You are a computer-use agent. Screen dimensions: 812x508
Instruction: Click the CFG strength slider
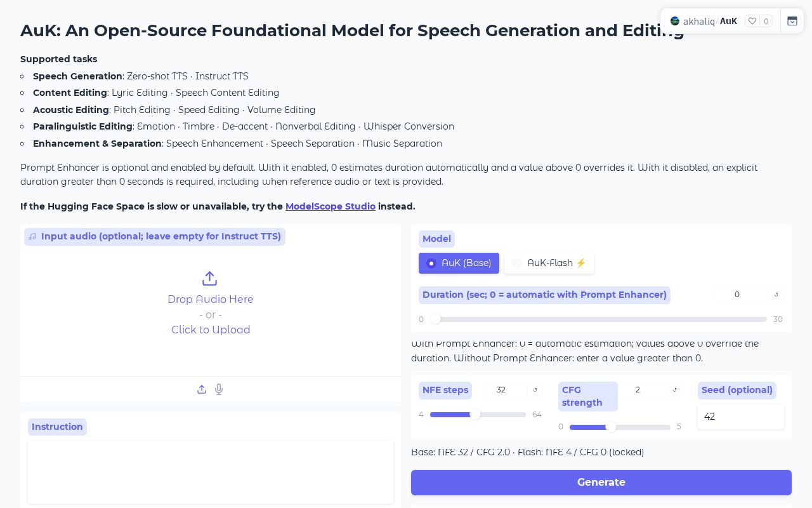(x=620, y=427)
